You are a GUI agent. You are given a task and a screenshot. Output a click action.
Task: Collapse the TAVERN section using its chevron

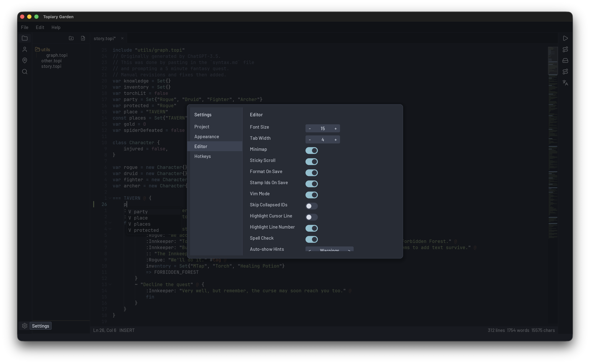tap(110, 198)
